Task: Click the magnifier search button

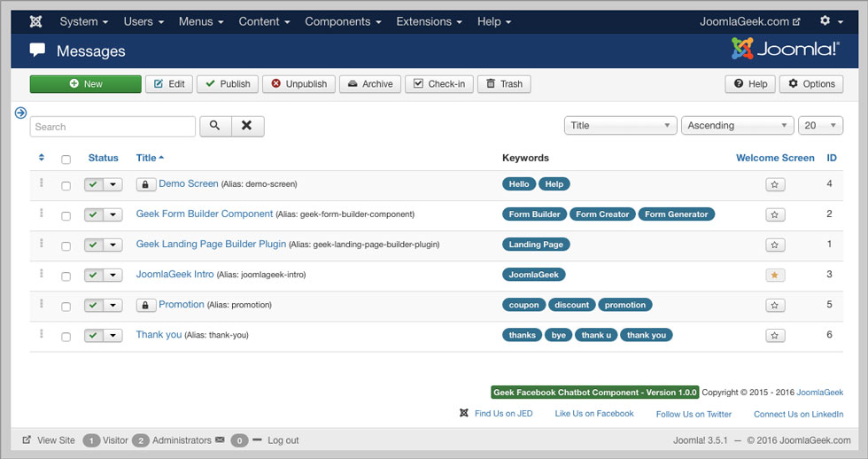Action: (215, 126)
